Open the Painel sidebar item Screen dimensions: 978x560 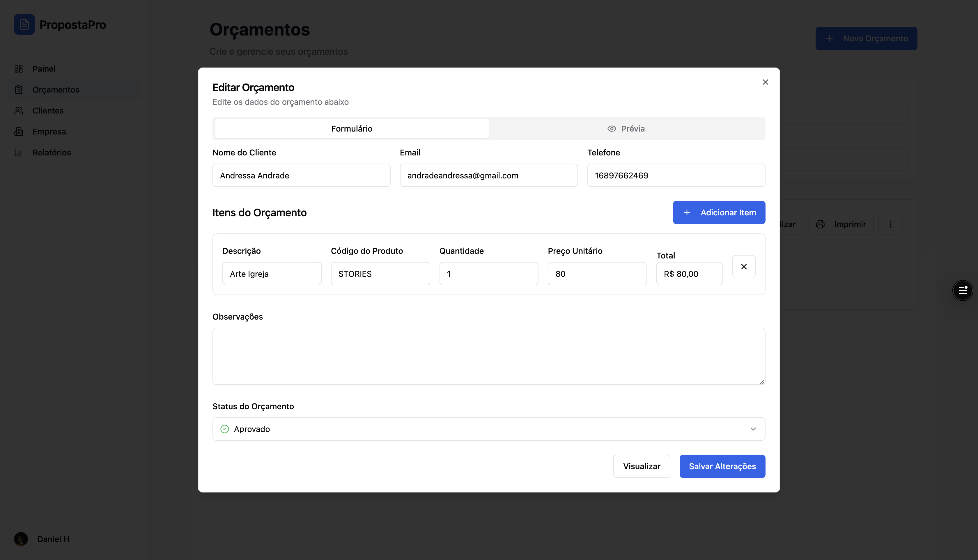74,68
